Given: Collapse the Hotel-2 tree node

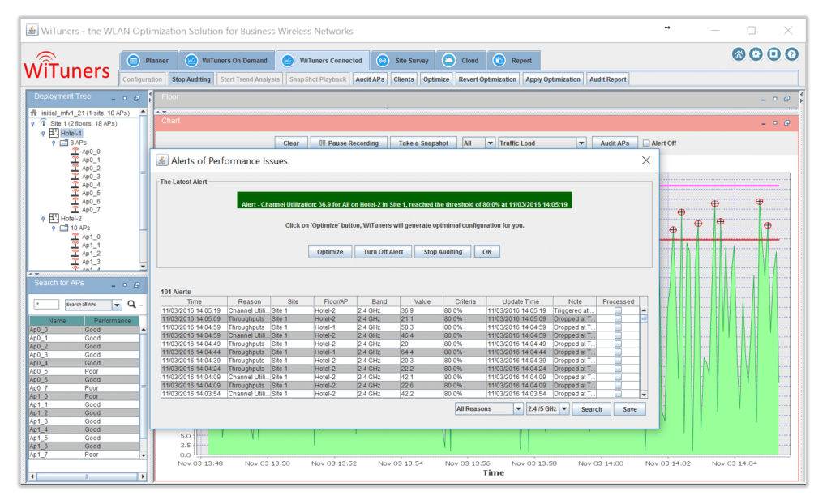Looking at the screenshot, I should [x=43, y=219].
